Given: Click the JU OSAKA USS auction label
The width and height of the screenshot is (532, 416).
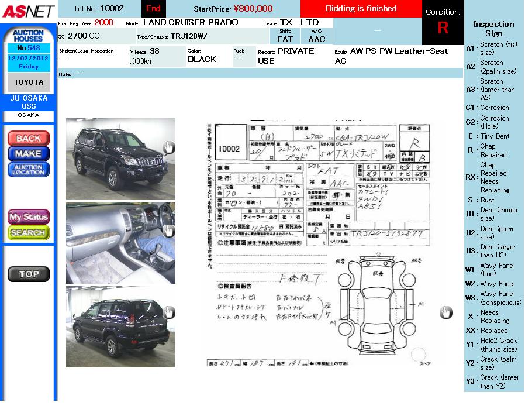Looking at the screenshot, I should pyautogui.click(x=29, y=102).
